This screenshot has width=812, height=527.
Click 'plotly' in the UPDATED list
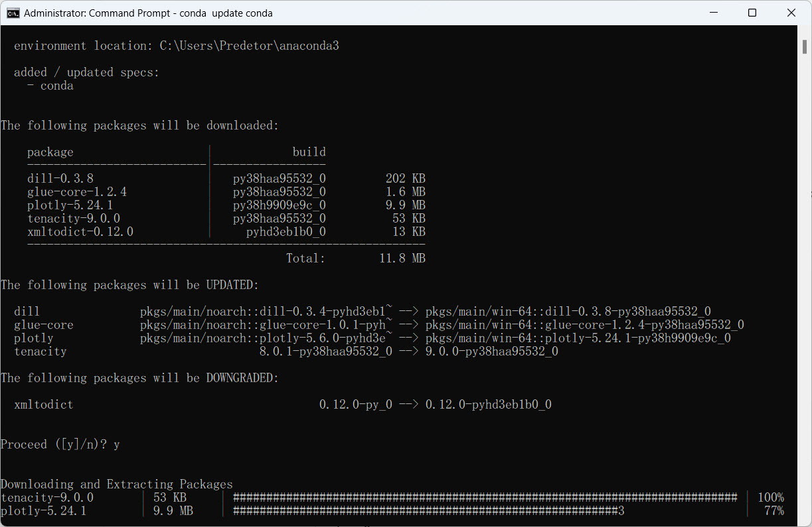coord(34,338)
